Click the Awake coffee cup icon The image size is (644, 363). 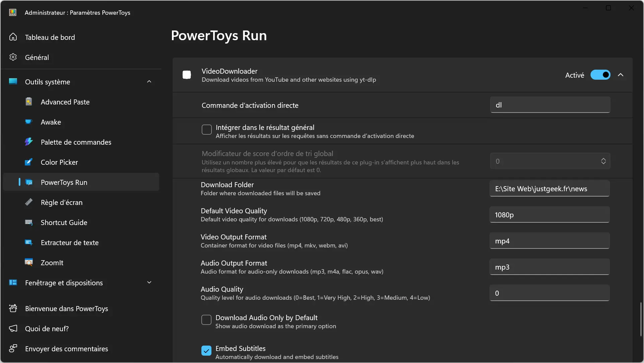(x=29, y=122)
